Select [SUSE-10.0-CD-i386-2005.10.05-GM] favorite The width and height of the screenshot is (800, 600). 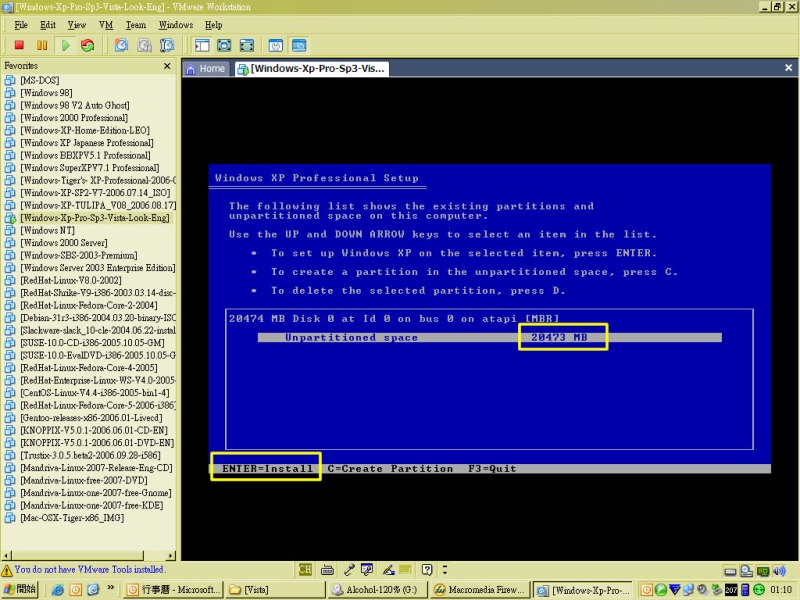pos(92,343)
